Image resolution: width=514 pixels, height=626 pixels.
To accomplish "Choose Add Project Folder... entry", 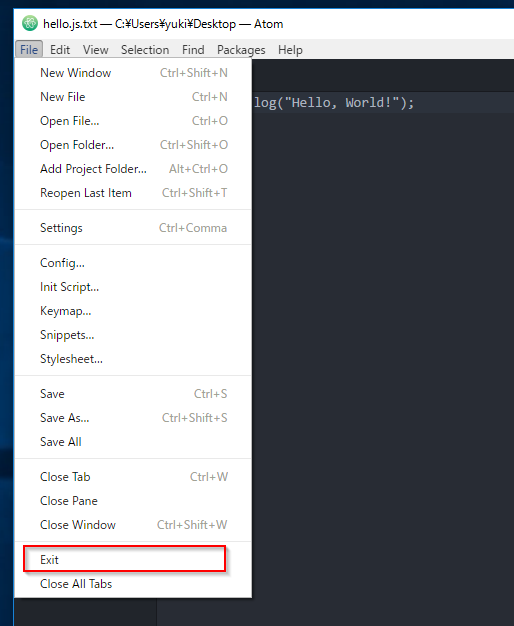I will point(133,168).
